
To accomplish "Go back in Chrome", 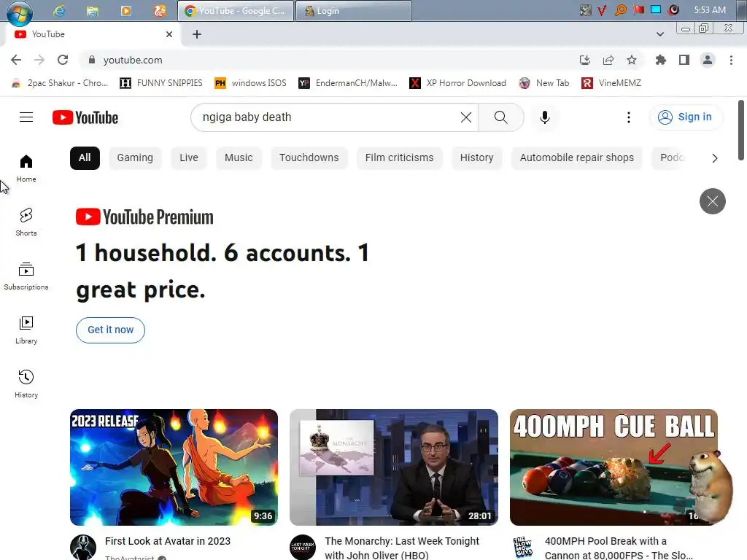I will pyautogui.click(x=16, y=60).
